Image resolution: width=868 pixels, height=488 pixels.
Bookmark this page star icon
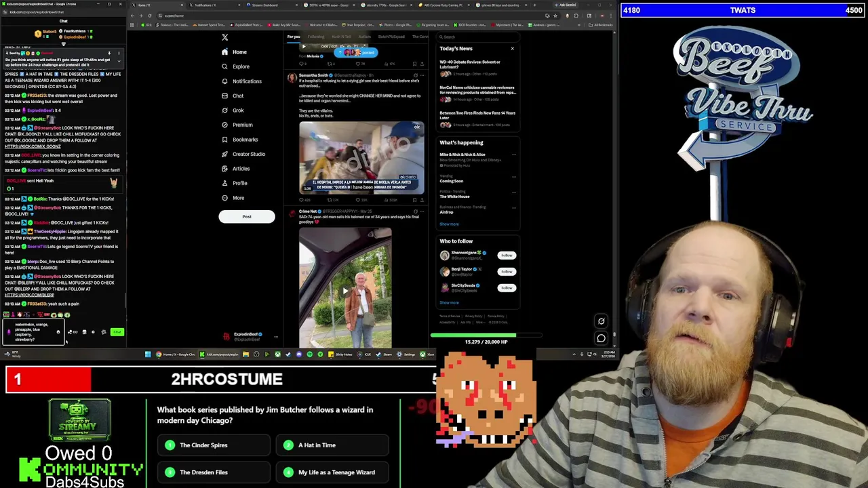[555, 16]
